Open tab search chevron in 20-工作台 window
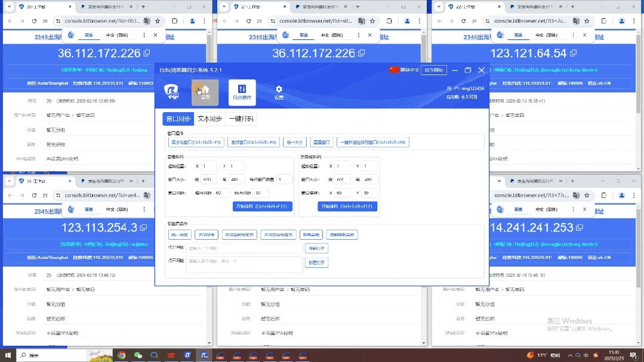644x362 pixels. [x=9, y=7]
